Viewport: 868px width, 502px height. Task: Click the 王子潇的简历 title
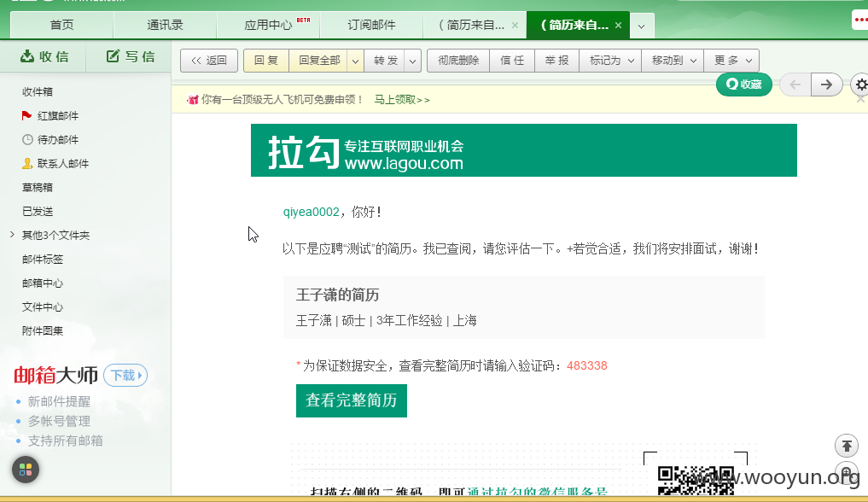click(x=338, y=295)
